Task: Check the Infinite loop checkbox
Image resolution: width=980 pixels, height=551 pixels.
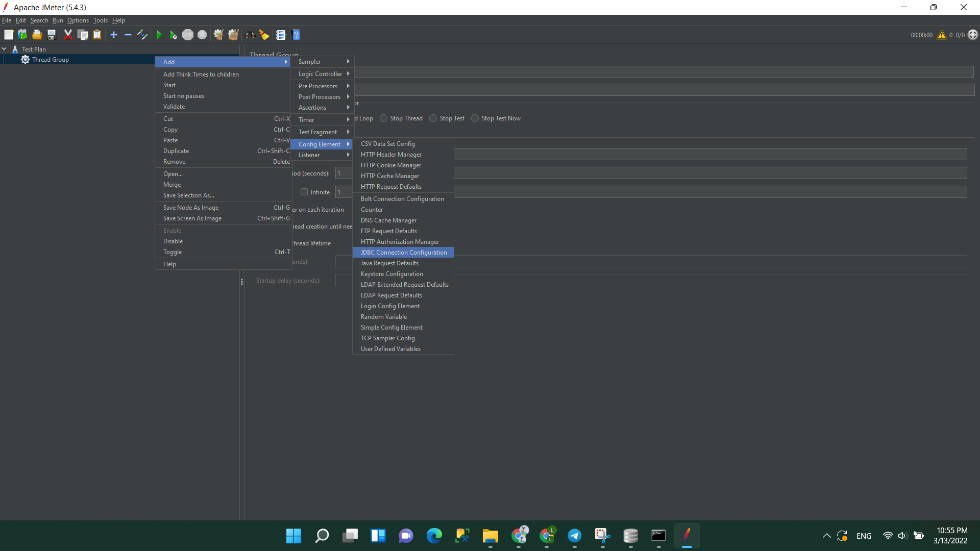Action: 304,192
